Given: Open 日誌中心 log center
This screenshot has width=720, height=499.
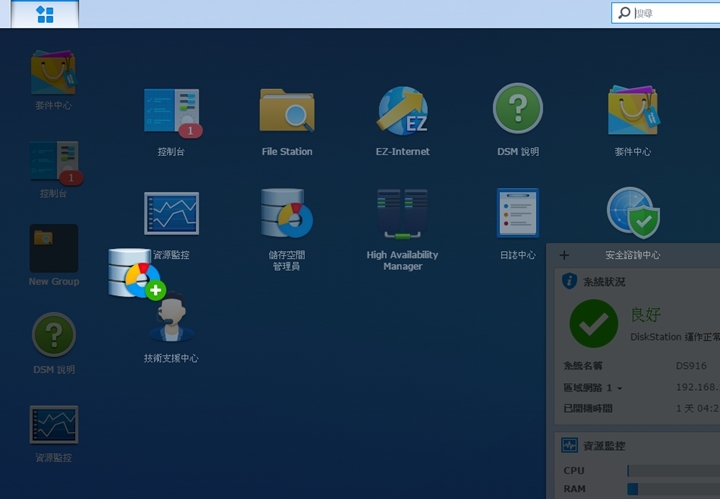Looking at the screenshot, I should (x=517, y=213).
